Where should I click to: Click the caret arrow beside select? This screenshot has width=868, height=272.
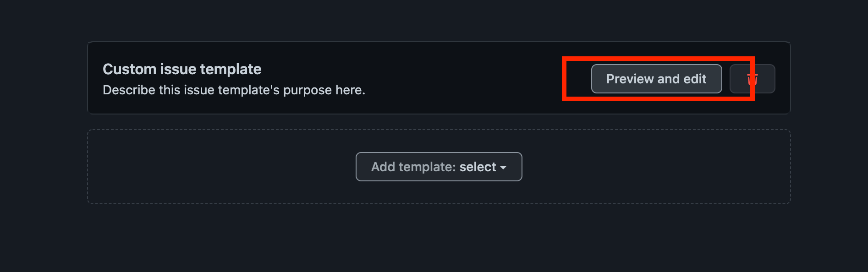(503, 168)
